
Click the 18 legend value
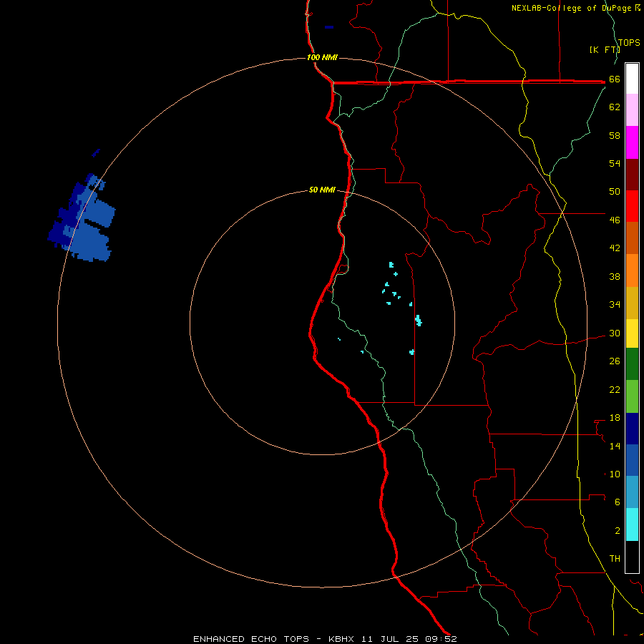615,418
